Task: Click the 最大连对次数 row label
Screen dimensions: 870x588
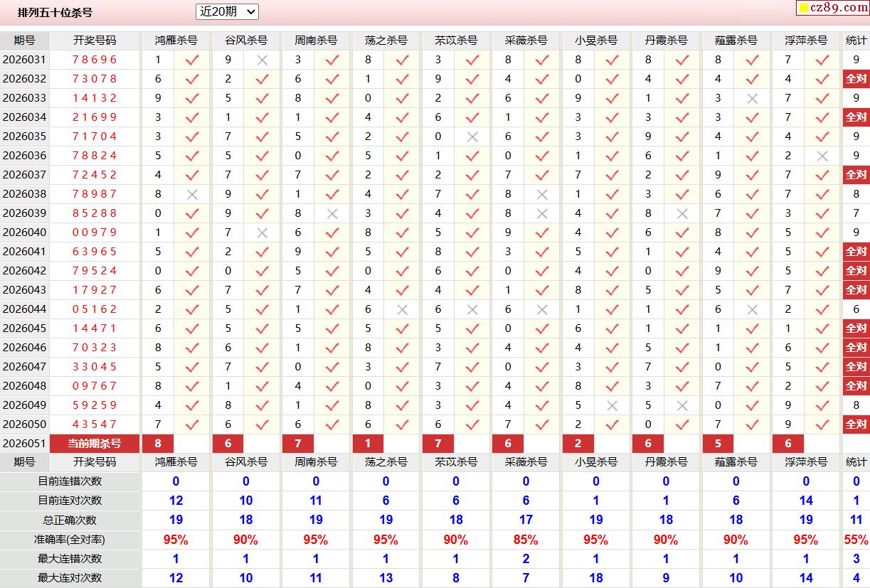Action: [70, 578]
